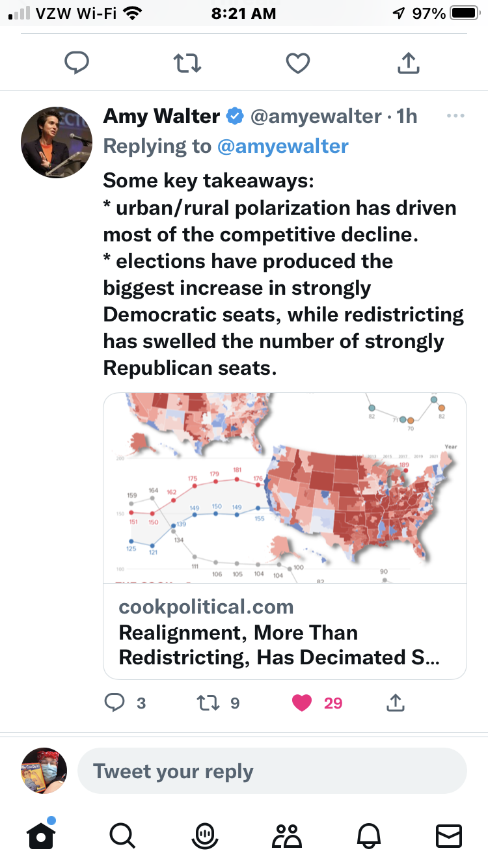This screenshot has width=488, height=868.
Task: Tap the @amyewalter reply-to mention link
Action: [x=283, y=146]
